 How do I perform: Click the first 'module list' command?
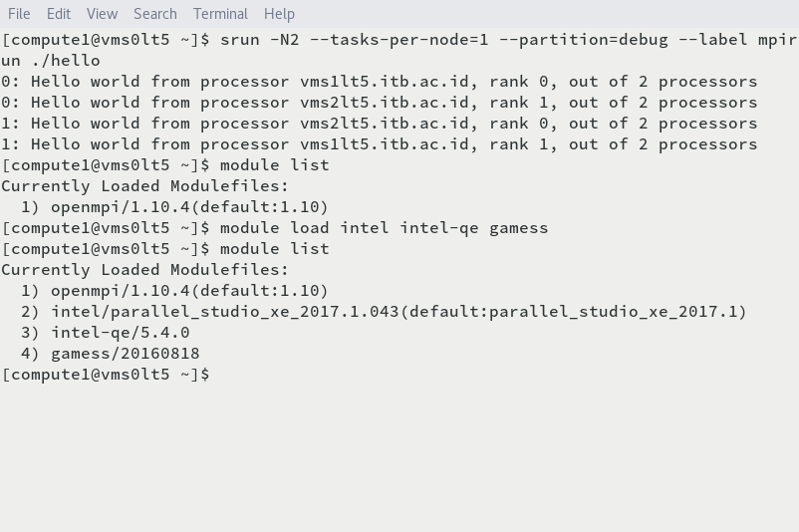[274, 165]
